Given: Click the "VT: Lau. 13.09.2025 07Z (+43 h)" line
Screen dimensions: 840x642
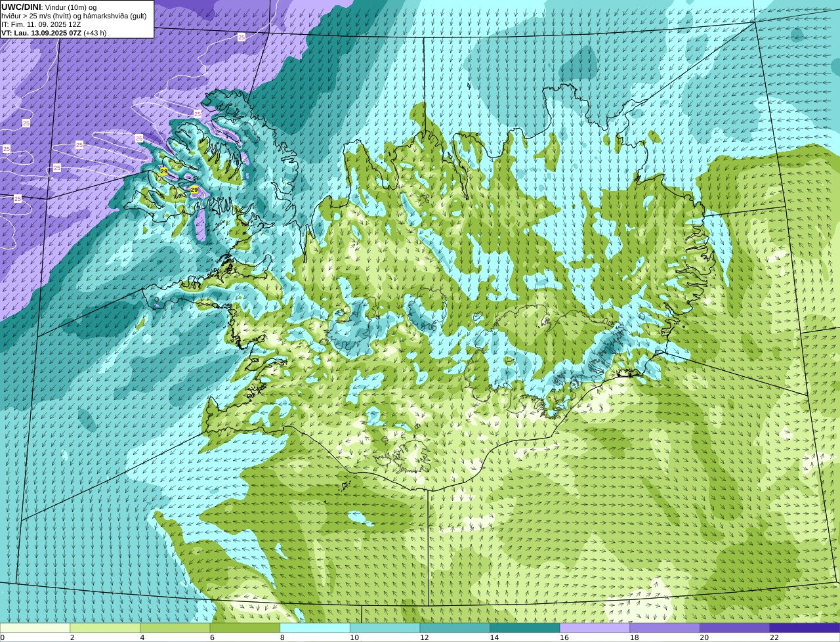Looking at the screenshot, I should click(x=54, y=33).
